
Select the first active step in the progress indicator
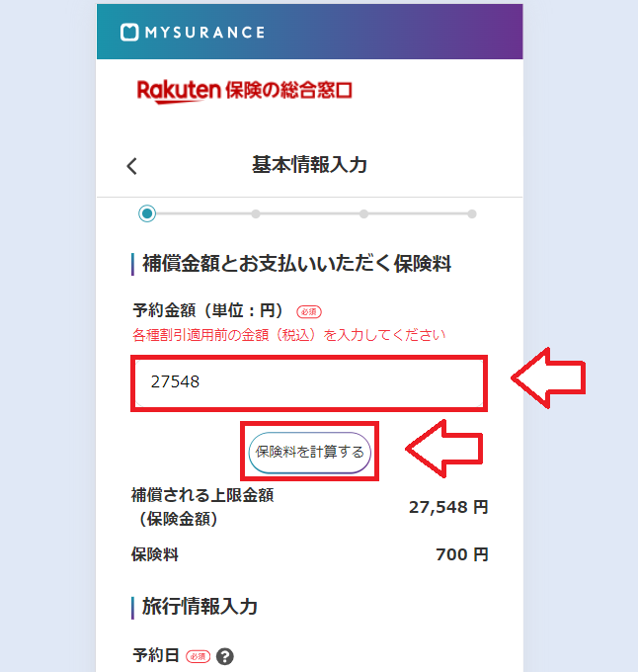(x=147, y=213)
